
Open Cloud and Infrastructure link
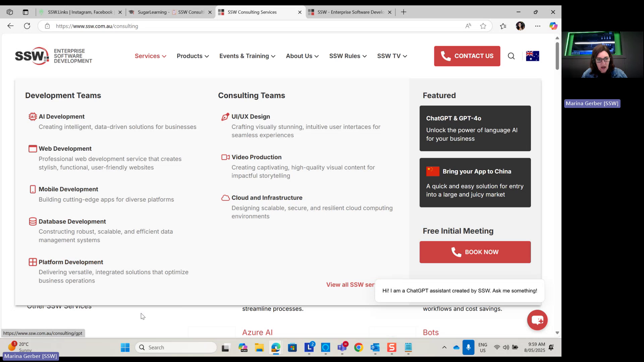(267, 198)
